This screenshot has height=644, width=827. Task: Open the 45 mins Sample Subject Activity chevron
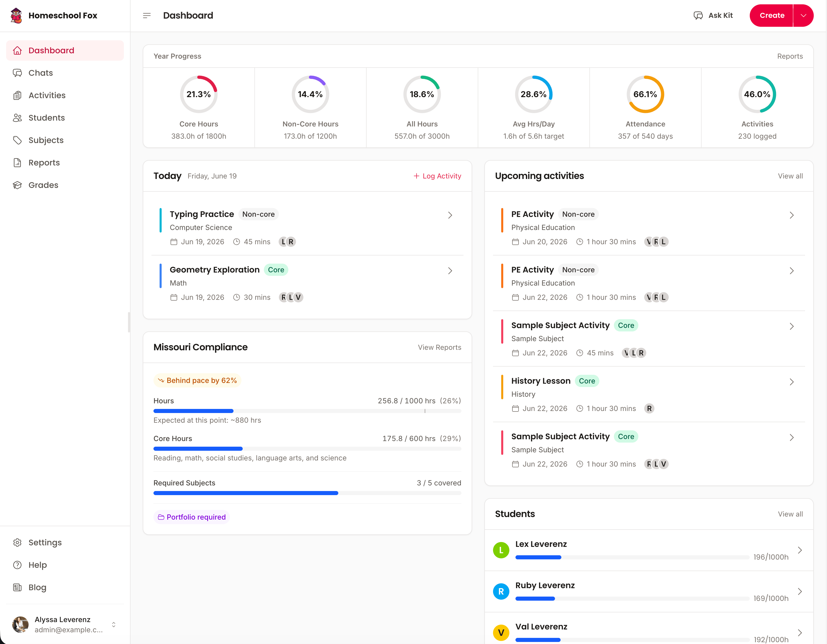pyautogui.click(x=791, y=326)
